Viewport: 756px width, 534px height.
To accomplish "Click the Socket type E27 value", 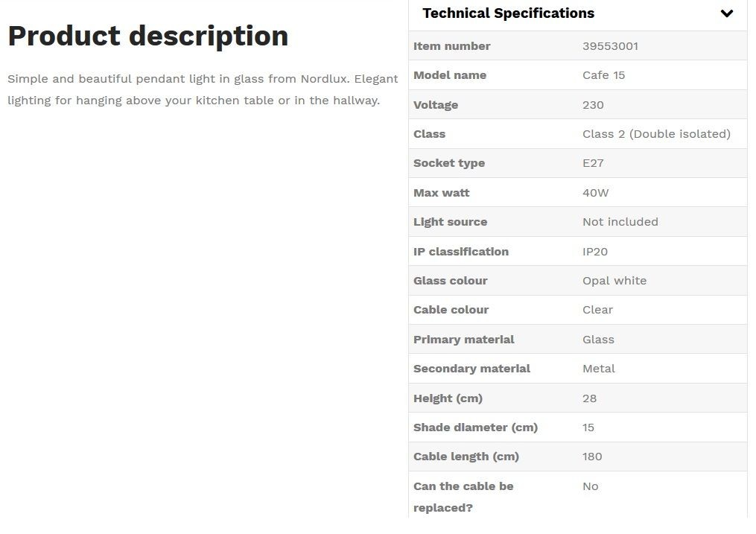I will click(593, 163).
